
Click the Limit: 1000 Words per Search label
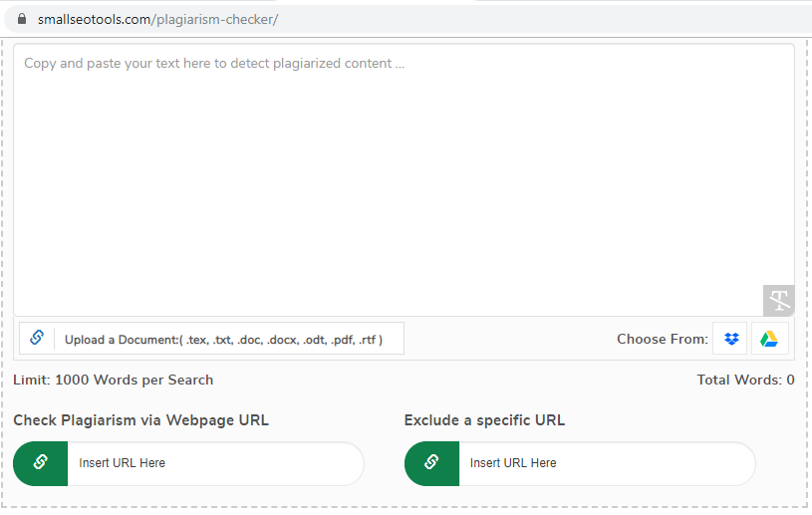pyautogui.click(x=114, y=380)
